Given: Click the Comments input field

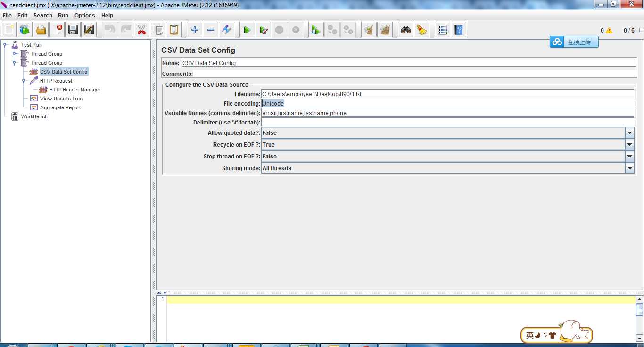Looking at the screenshot, I should click(x=415, y=74).
